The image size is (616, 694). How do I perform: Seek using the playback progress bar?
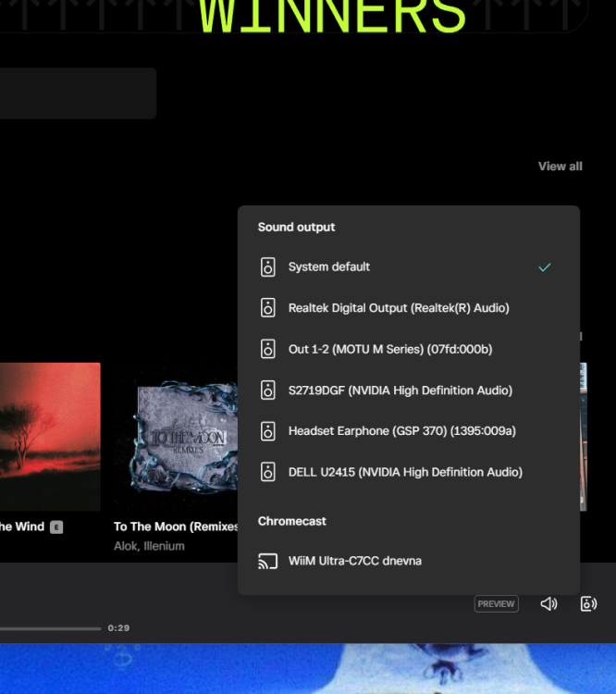(x=51, y=628)
